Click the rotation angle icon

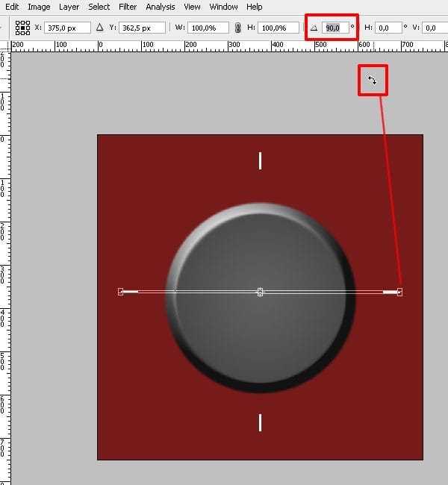coord(314,28)
